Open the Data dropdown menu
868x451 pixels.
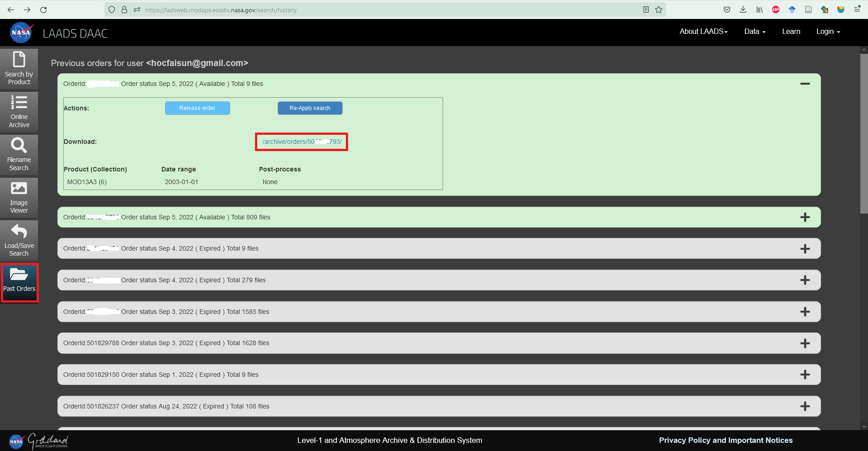[755, 31]
